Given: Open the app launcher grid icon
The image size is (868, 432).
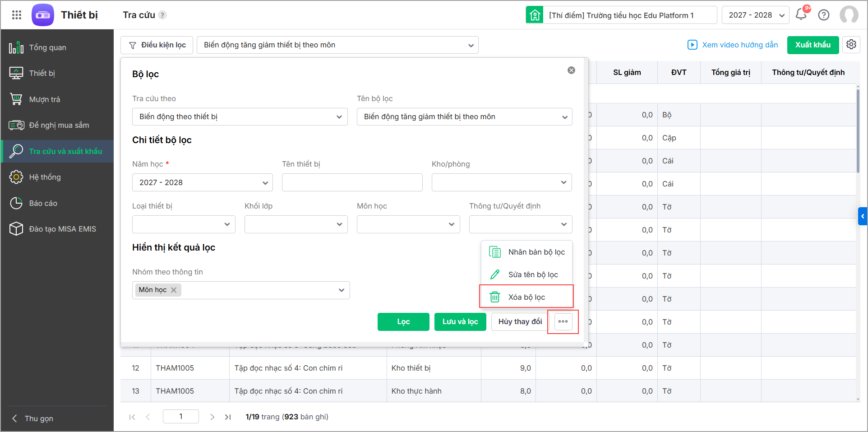Looking at the screenshot, I should tap(17, 15).
